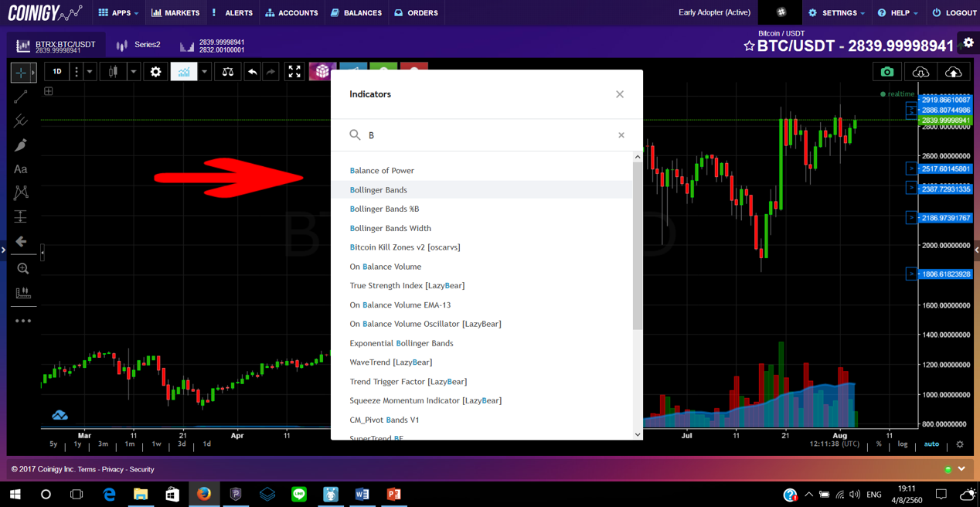The width and height of the screenshot is (980, 507).
Task: Expand the right sidebar panel arrow
Action: click(977, 250)
